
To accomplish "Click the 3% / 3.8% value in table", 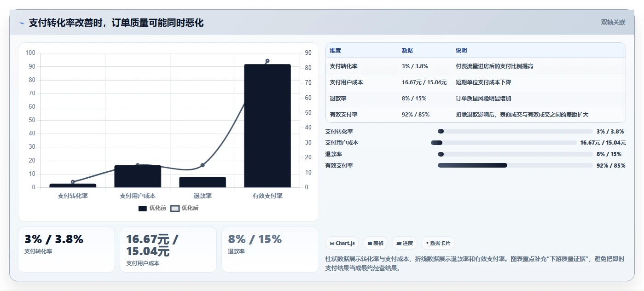I will (x=414, y=66).
